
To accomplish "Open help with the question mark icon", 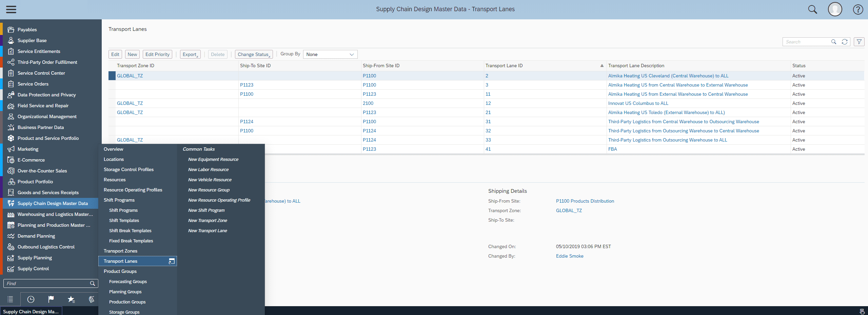I will pyautogui.click(x=858, y=9).
